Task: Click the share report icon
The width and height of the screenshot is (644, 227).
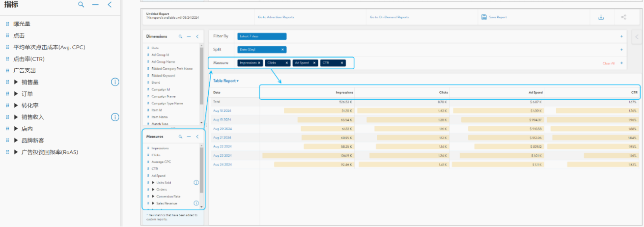Action: tap(624, 17)
